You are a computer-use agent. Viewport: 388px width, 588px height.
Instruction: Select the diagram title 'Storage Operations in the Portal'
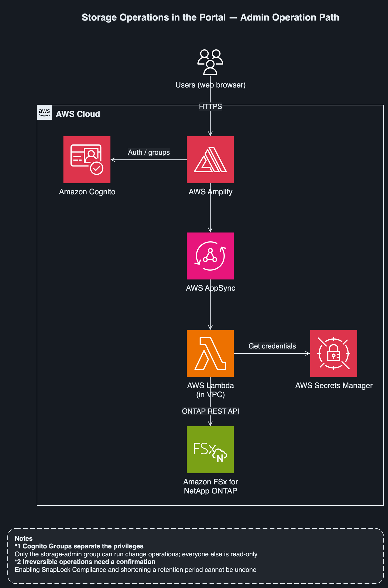210,17
